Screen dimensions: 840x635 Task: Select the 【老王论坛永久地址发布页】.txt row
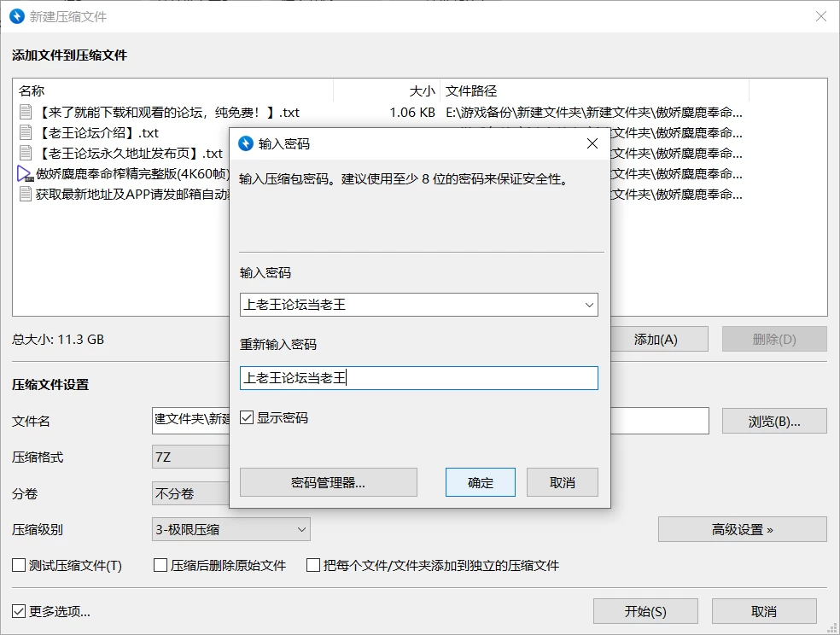[x=123, y=153]
